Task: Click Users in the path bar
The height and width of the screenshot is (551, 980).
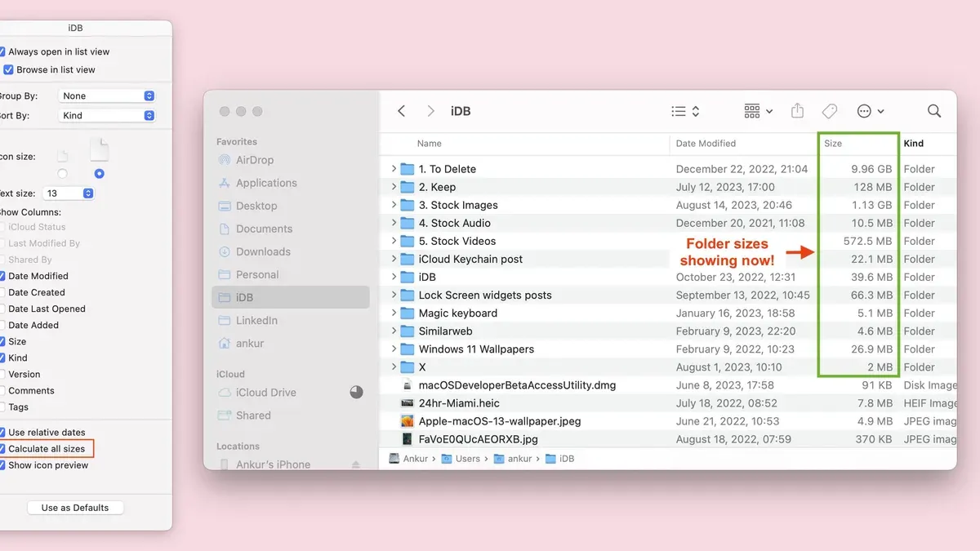Action: click(461, 459)
